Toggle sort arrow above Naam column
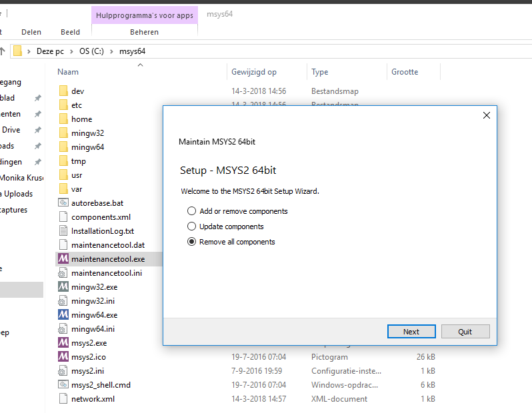The height and width of the screenshot is (413, 532). [x=141, y=65]
